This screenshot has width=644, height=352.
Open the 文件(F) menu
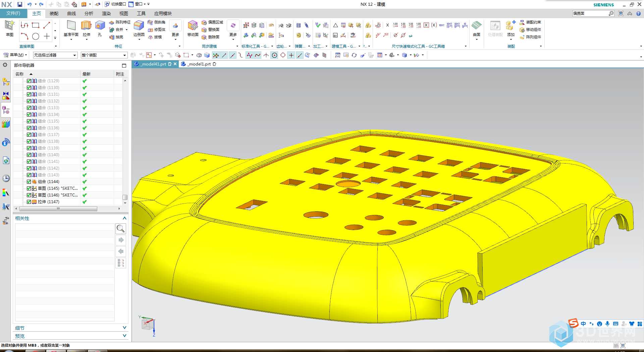point(13,13)
